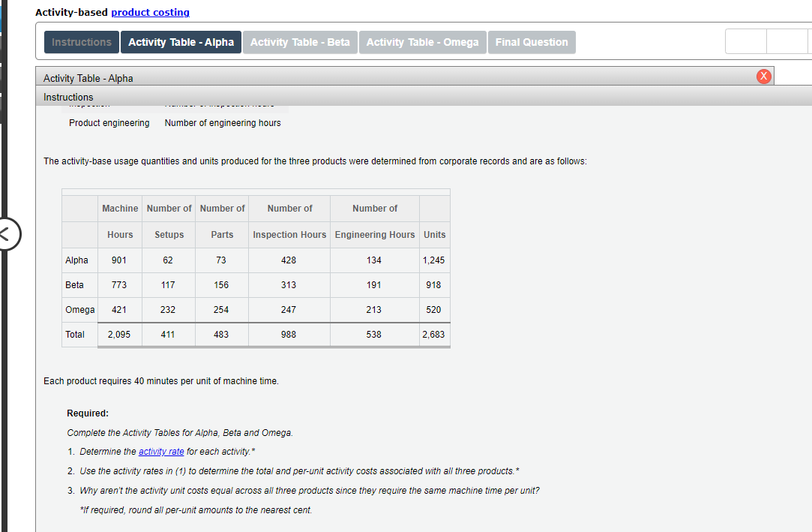The width and height of the screenshot is (812, 532).
Task: Select total engineering hours 538
Action: coord(374,334)
